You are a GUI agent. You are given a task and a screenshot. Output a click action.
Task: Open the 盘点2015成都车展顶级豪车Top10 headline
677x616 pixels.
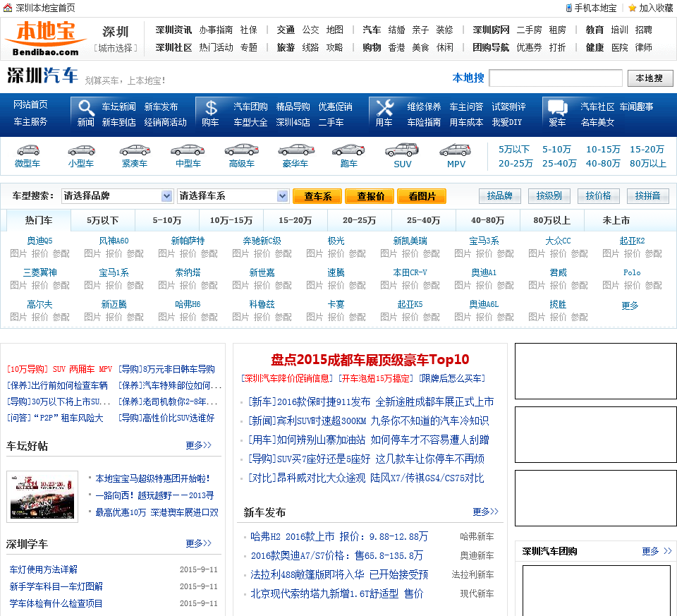click(370, 360)
